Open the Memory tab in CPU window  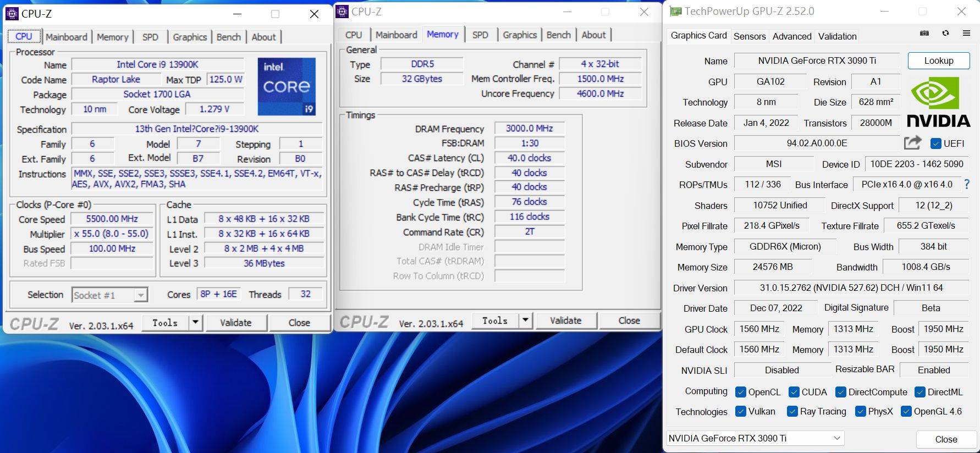pos(113,37)
